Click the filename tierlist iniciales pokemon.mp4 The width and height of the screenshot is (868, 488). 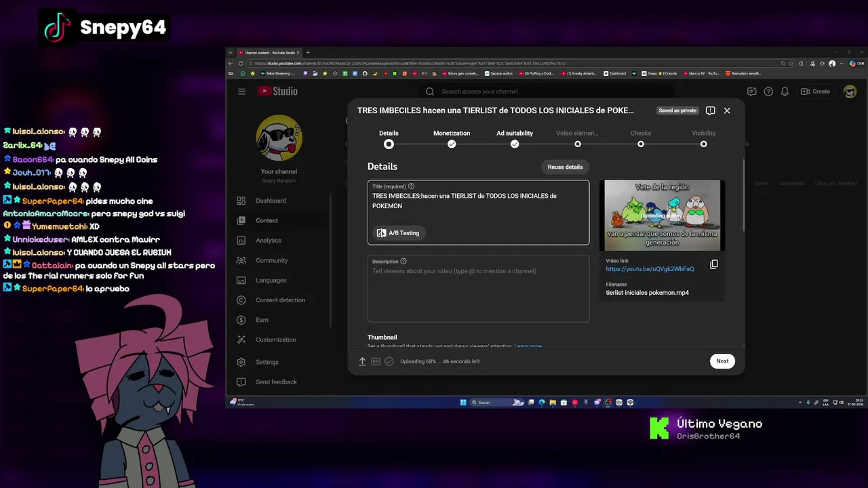(647, 293)
